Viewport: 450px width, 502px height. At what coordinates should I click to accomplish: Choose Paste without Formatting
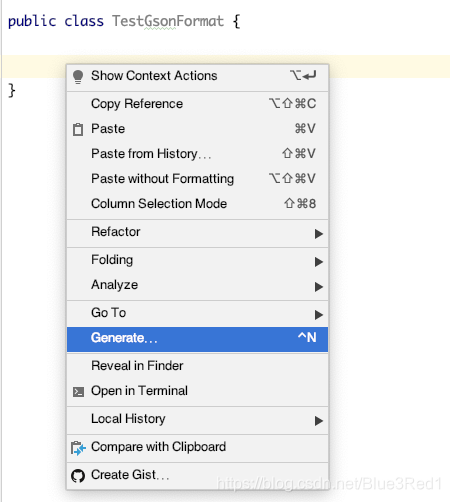coord(197,179)
